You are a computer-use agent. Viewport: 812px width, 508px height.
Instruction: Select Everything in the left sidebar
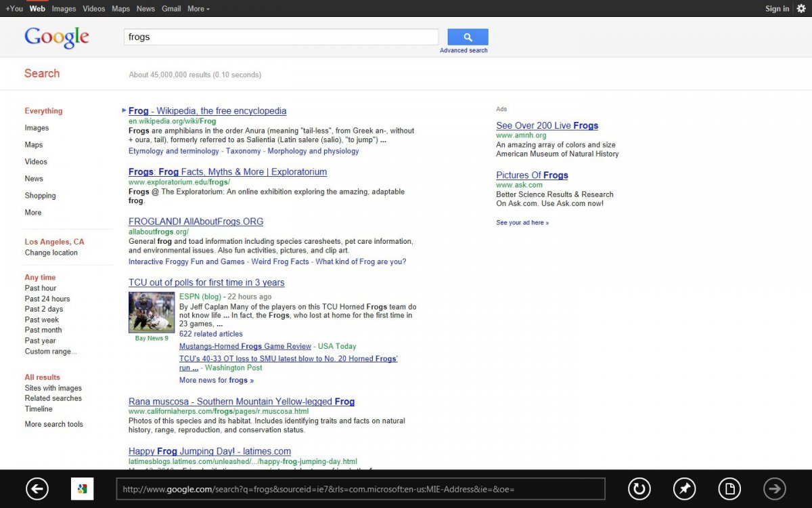[43, 111]
